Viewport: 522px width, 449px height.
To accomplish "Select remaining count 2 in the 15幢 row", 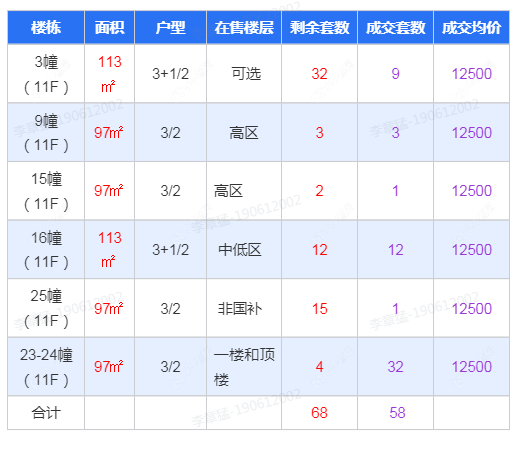I will coord(319,191).
